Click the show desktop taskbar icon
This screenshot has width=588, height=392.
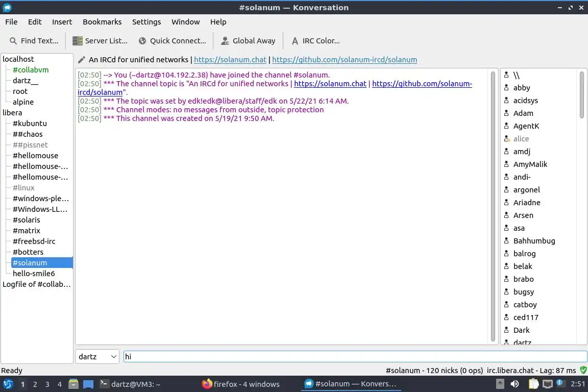(x=88, y=384)
